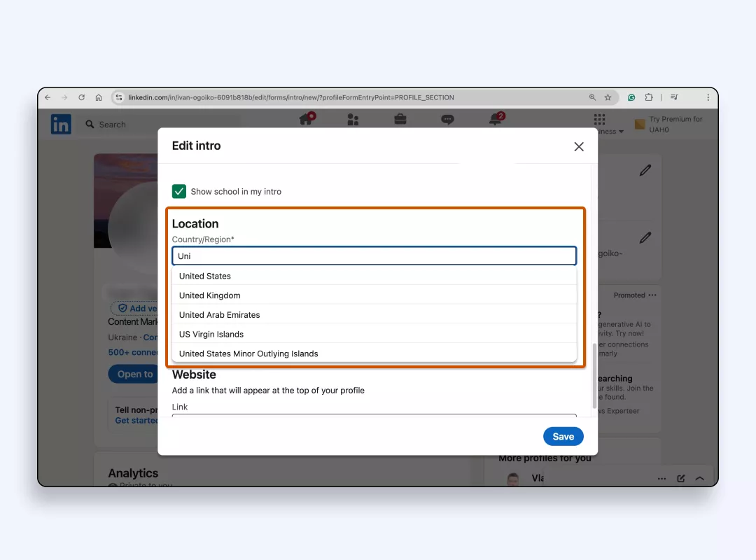Click the dialog vertical scrollbar
Screen dimensions: 756x560
point(594,376)
